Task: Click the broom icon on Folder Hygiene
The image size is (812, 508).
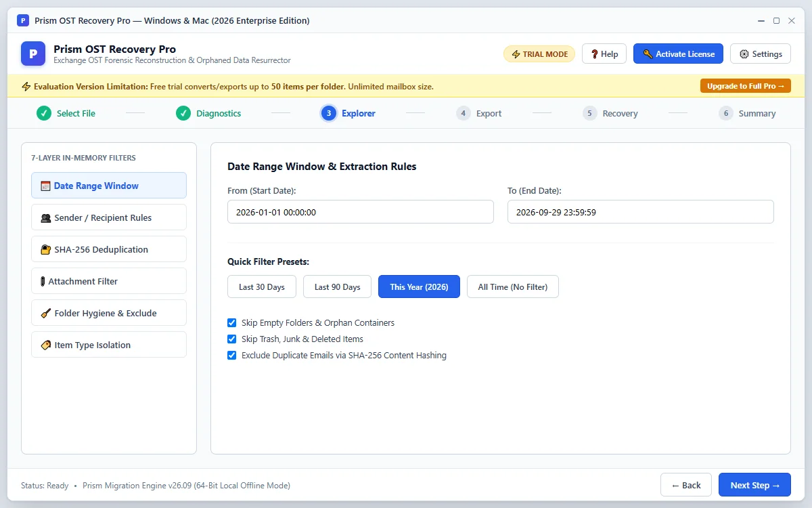Action: click(x=45, y=313)
